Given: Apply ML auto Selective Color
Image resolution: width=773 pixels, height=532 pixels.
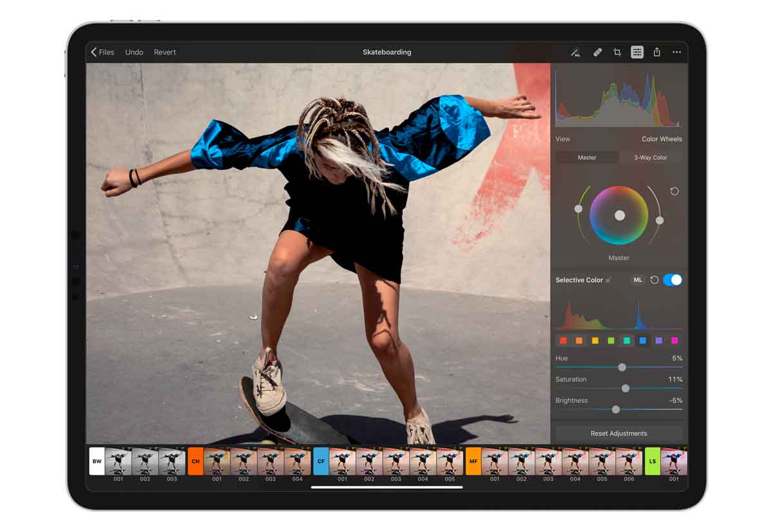Looking at the screenshot, I should (637, 280).
